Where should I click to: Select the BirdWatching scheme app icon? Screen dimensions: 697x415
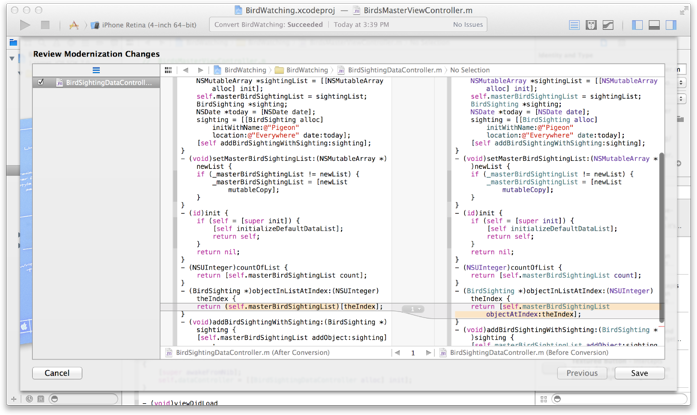tap(74, 25)
